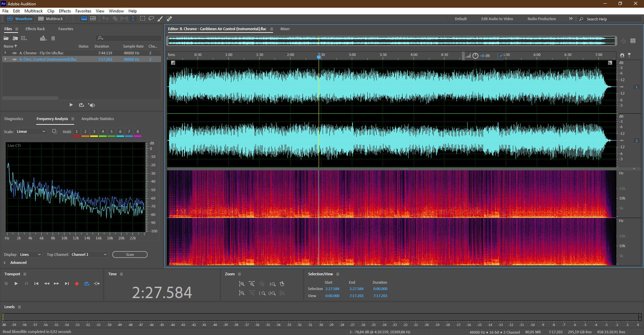The image size is (644, 335).
Task: Open the Files panel menu
Action: [17, 29]
